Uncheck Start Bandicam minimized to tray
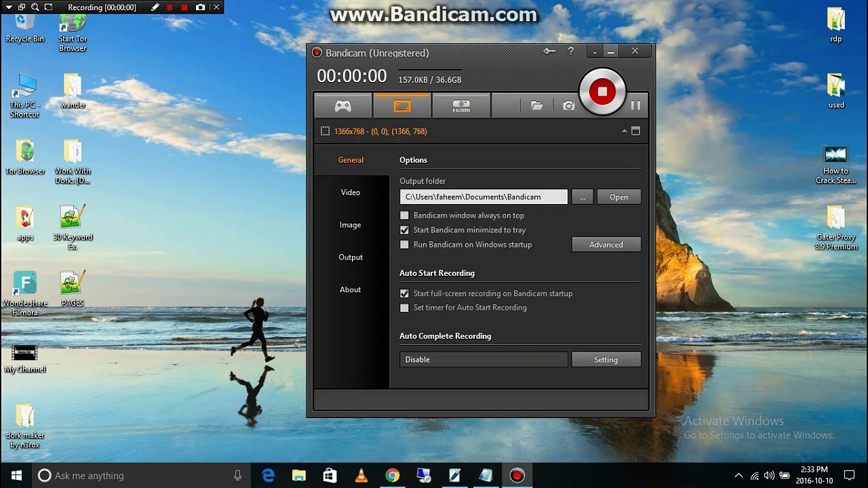This screenshot has width=868, height=488. 404,230
